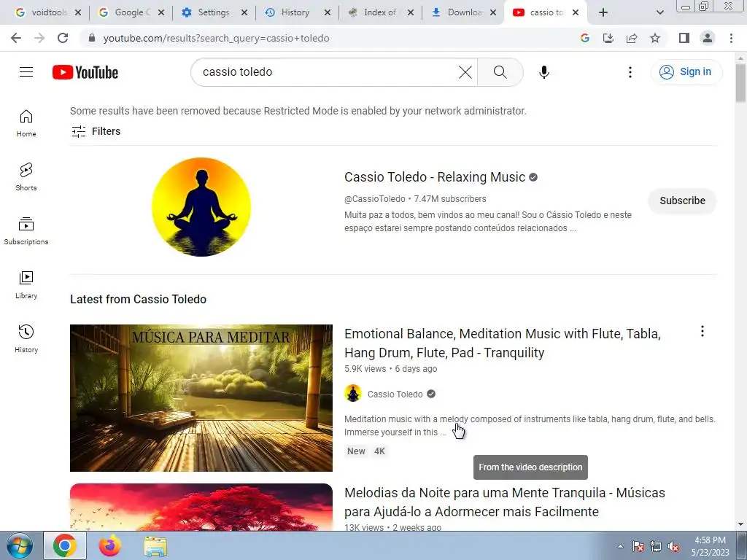Switch to the Downloads tab

tap(457, 12)
